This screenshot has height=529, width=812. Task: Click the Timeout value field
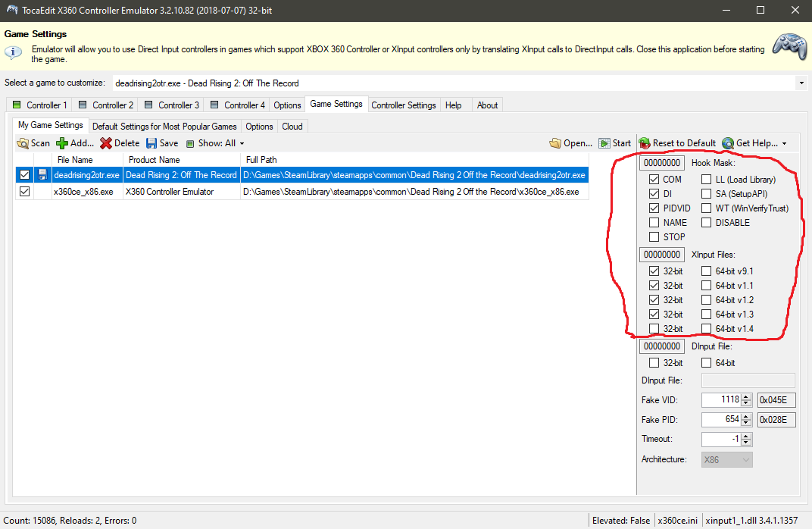point(721,439)
